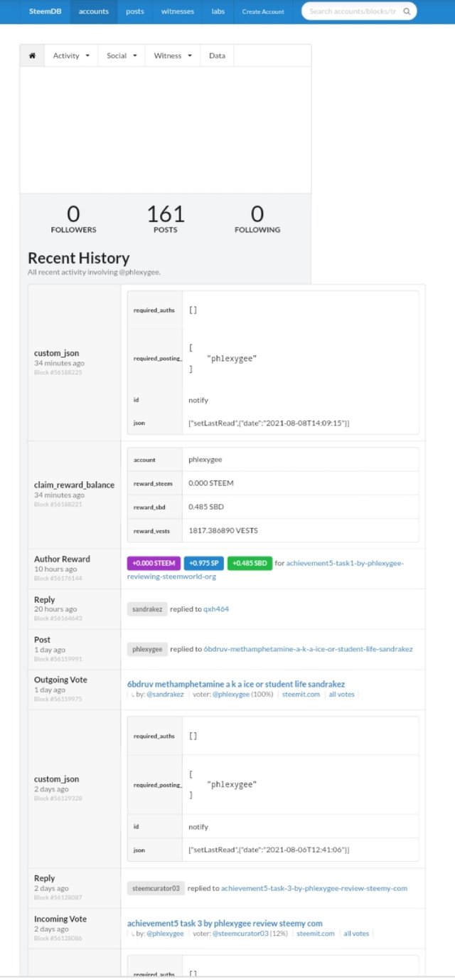455x980 pixels.
Task: Click the green +0.485 SBD badge
Action: pos(249,563)
